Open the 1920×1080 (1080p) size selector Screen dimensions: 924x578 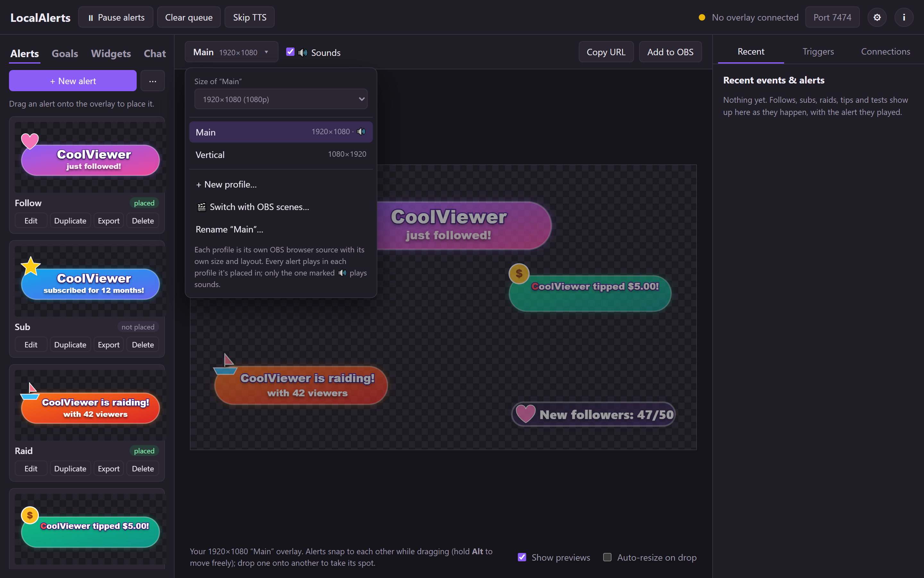coord(281,100)
